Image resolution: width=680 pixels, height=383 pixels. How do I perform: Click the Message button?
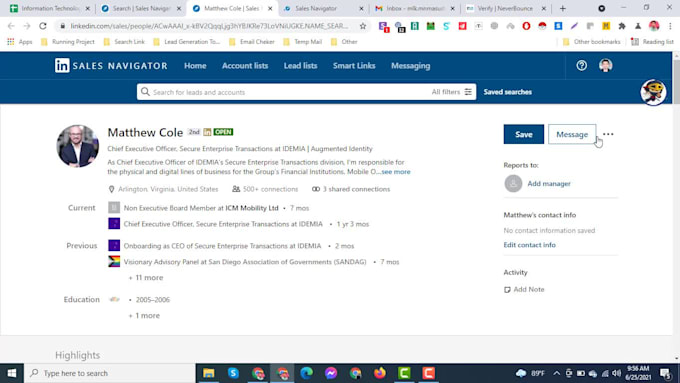(572, 134)
